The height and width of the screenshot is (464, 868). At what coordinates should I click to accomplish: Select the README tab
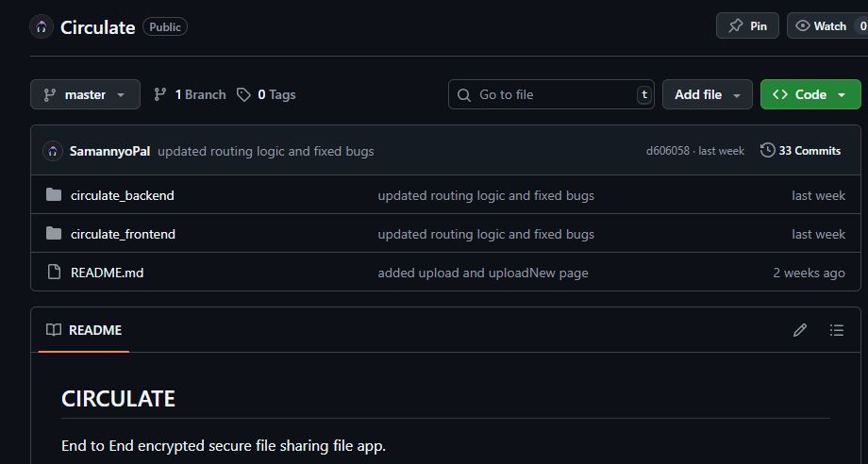(x=84, y=330)
